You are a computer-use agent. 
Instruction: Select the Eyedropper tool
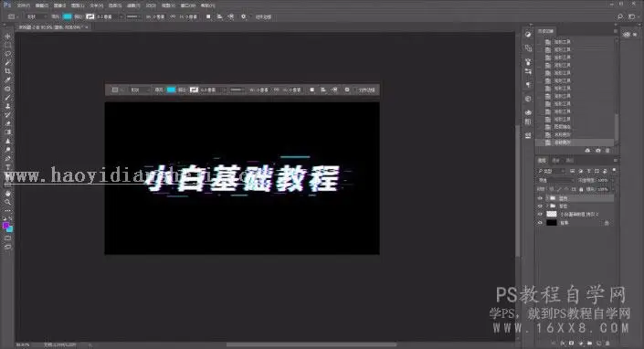8,79
